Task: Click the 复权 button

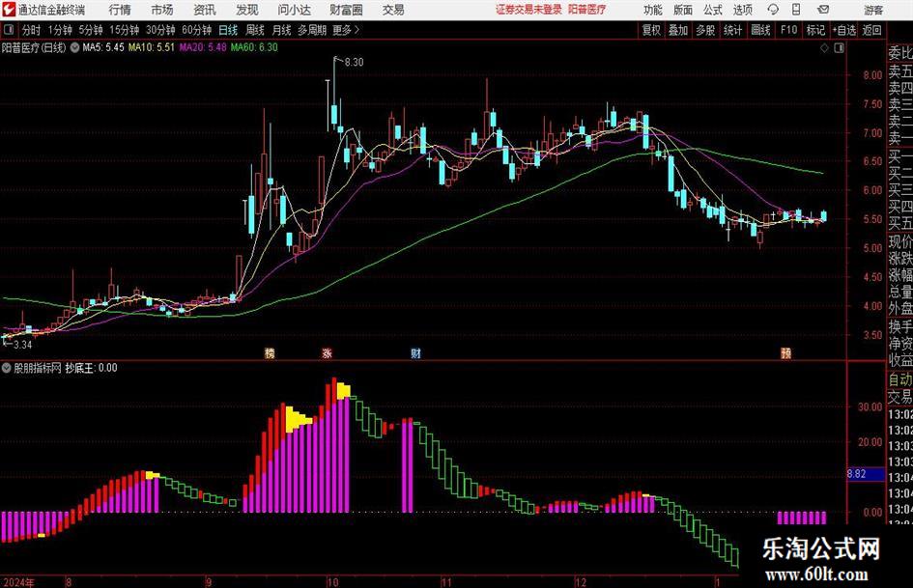Action: (x=651, y=30)
